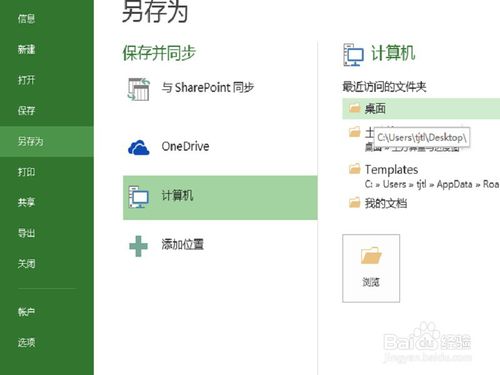Open the 信息 page in sidebar

(26, 19)
